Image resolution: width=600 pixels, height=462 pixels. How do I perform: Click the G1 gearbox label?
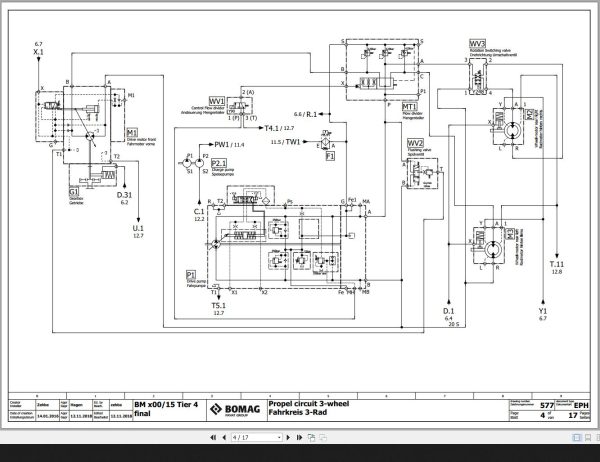[73, 191]
